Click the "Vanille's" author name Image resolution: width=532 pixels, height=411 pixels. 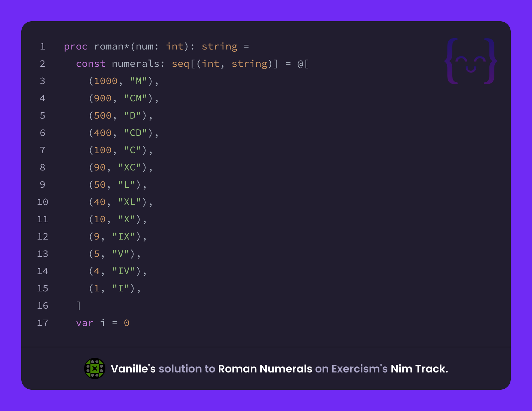pyautogui.click(x=133, y=369)
